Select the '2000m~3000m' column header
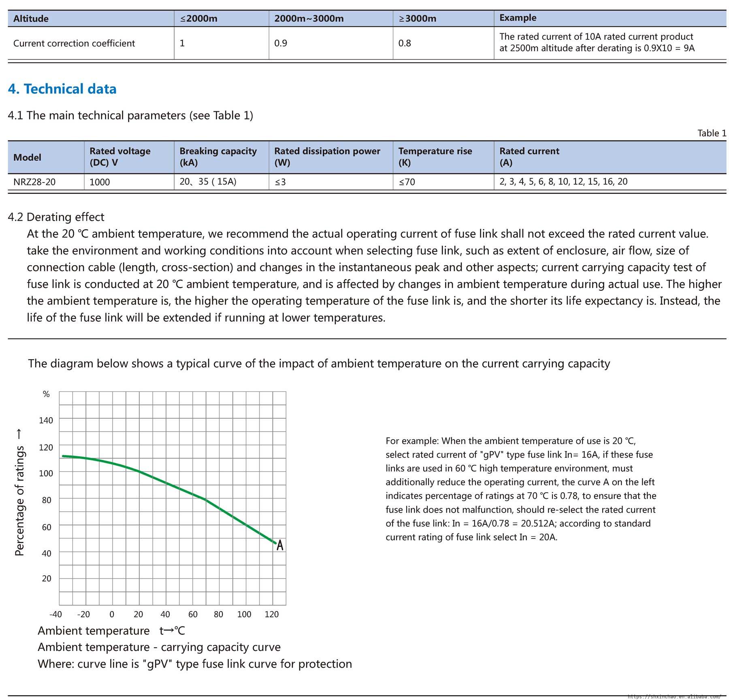The image size is (729, 700). point(309,19)
